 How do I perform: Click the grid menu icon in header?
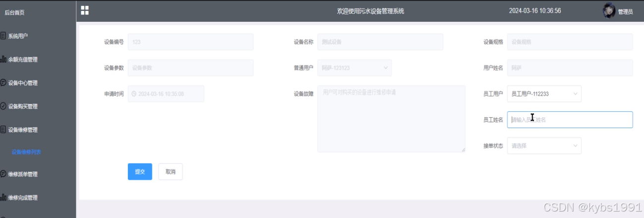click(x=85, y=10)
